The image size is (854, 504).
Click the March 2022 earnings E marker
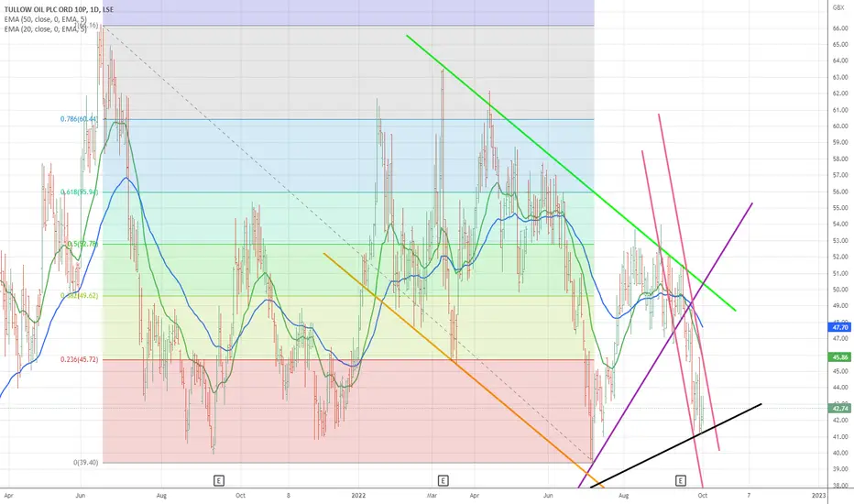443,480
